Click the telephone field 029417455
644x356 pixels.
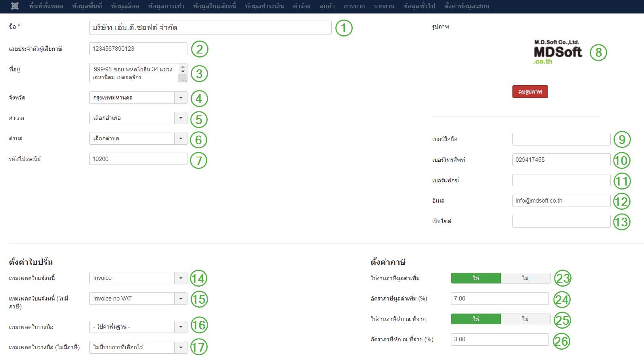click(x=561, y=160)
